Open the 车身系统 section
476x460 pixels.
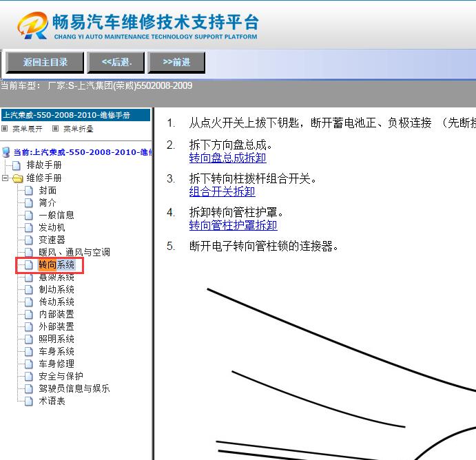[x=56, y=351]
